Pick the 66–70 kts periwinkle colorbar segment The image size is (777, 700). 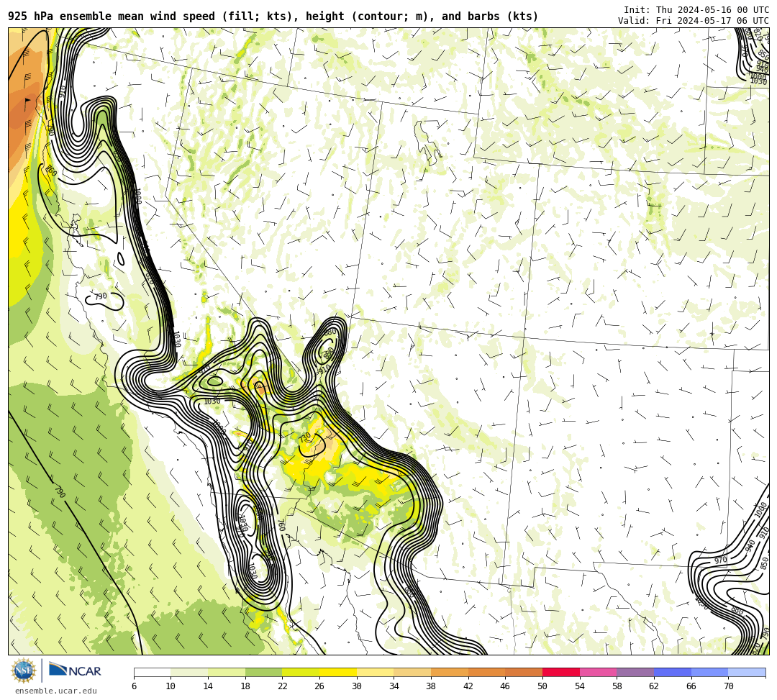pos(709,672)
